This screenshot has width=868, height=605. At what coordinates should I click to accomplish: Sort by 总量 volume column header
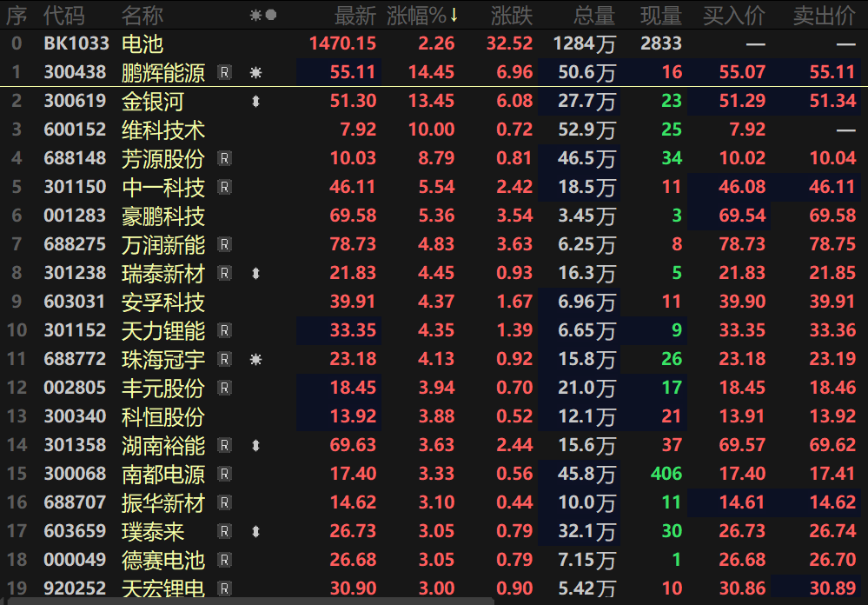point(594,16)
